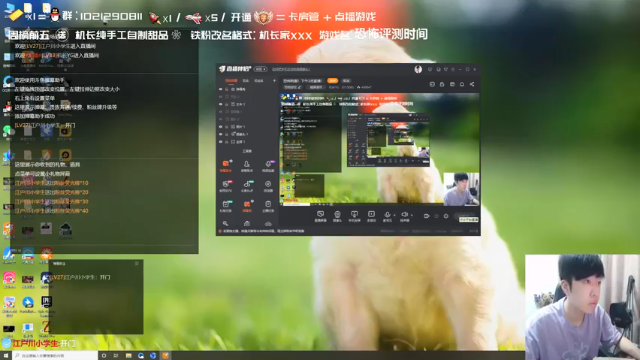
Task: Open Cortana circle on taskbar
Action: coord(104,356)
